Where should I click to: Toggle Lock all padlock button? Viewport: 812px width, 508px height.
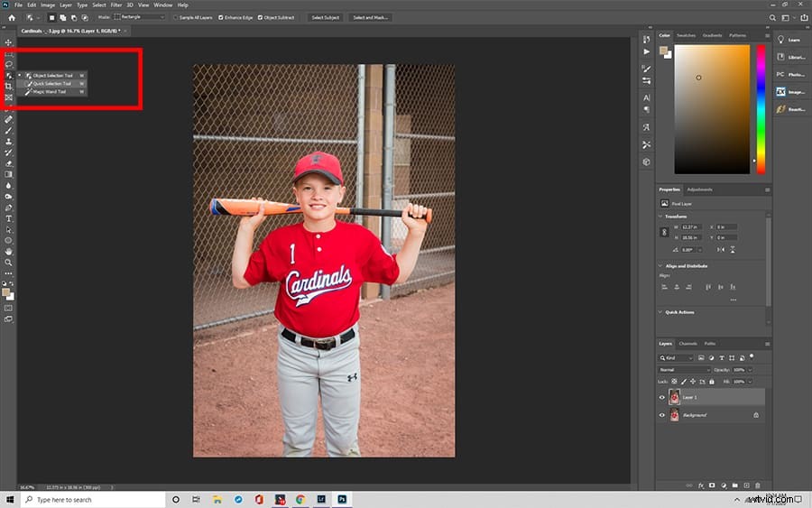pos(712,382)
